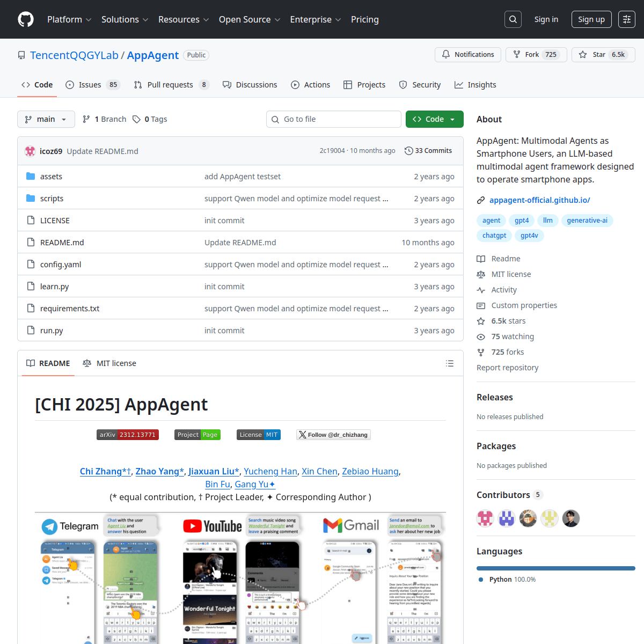The height and width of the screenshot is (644, 644).
Task: Open the last contributor photo avatar
Action: pyautogui.click(x=571, y=518)
